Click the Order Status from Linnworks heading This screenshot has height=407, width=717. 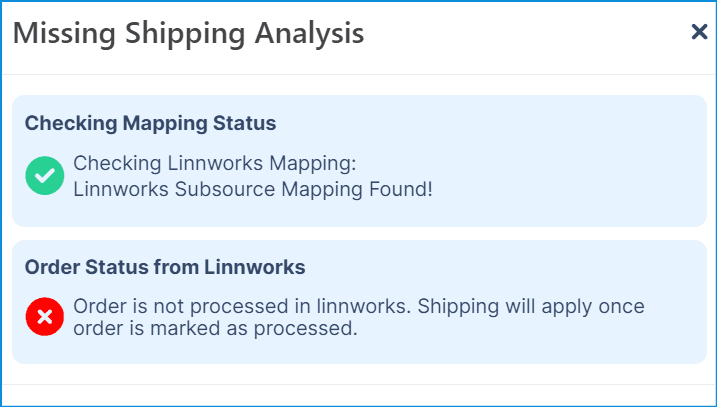(x=165, y=267)
